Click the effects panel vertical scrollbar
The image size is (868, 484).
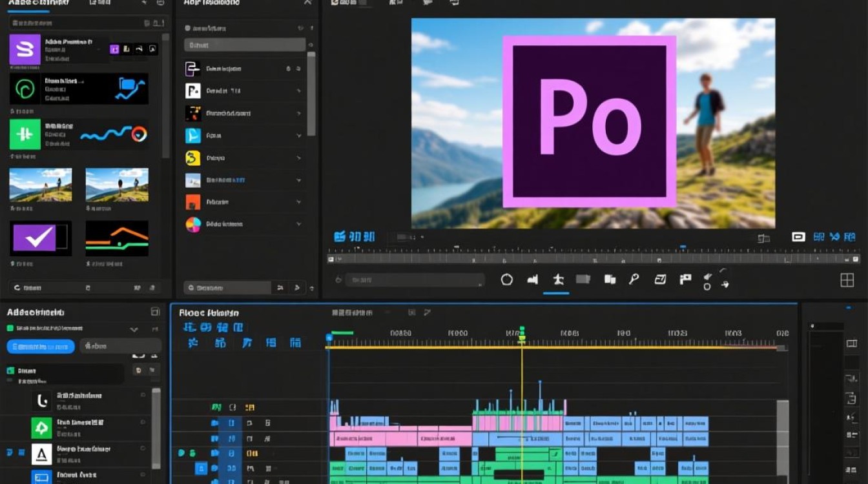click(311, 94)
